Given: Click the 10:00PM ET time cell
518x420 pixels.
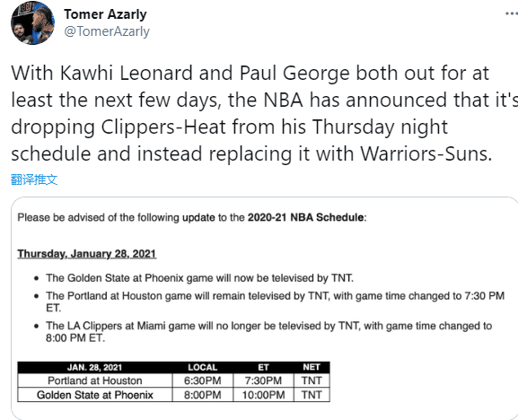Looking at the screenshot, I should 263,395.
